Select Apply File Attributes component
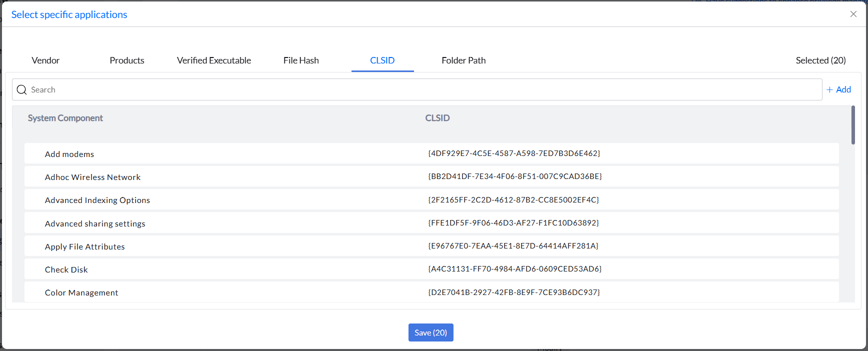The height and width of the screenshot is (351, 868). (x=431, y=246)
